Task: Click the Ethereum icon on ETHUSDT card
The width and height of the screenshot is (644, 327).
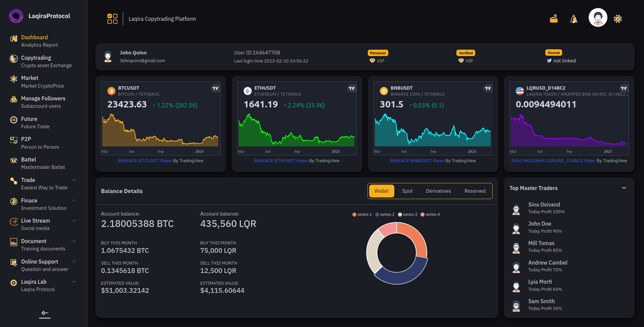Action: tap(248, 91)
